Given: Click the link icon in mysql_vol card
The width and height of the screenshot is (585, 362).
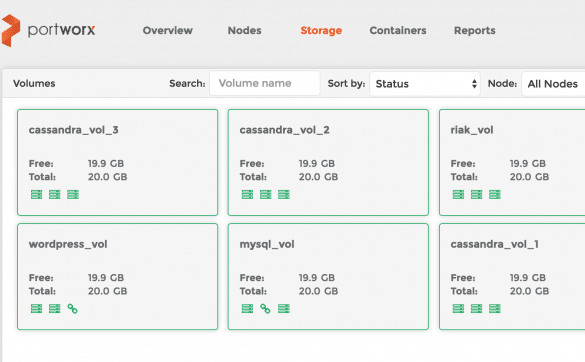Looking at the screenshot, I should pyautogui.click(x=265, y=309).
